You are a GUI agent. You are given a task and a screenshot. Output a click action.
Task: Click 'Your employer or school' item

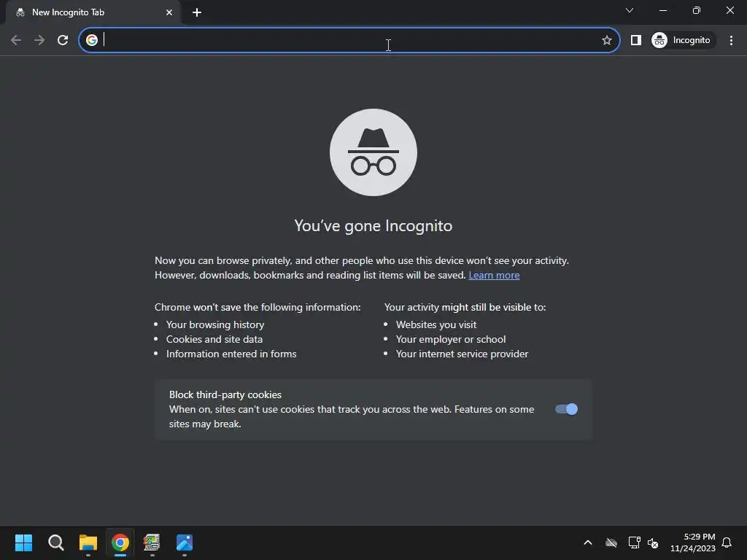[x=451, y=339]
